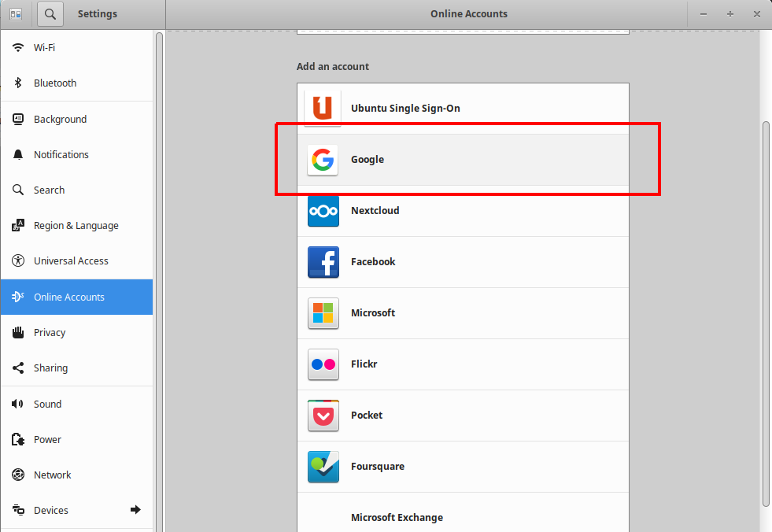772x532 pixels.
Task: Minimize the Settings window
Action: tap(704, 14)
